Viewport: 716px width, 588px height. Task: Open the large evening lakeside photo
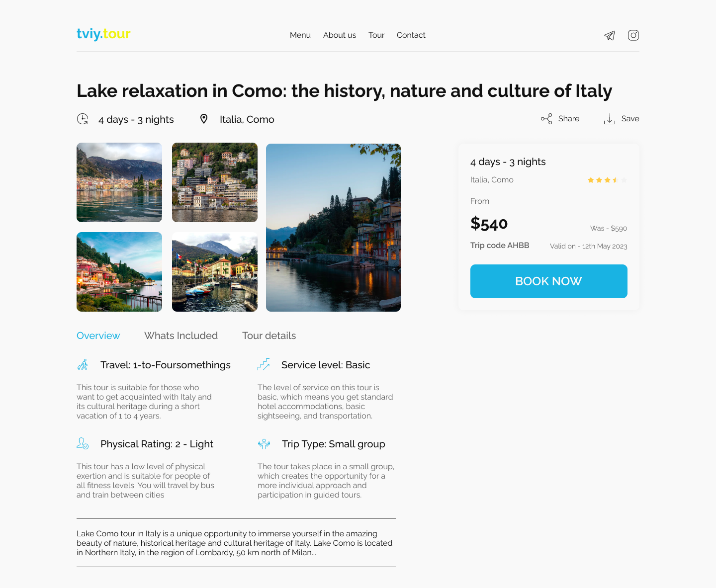(x=333, y=228)
